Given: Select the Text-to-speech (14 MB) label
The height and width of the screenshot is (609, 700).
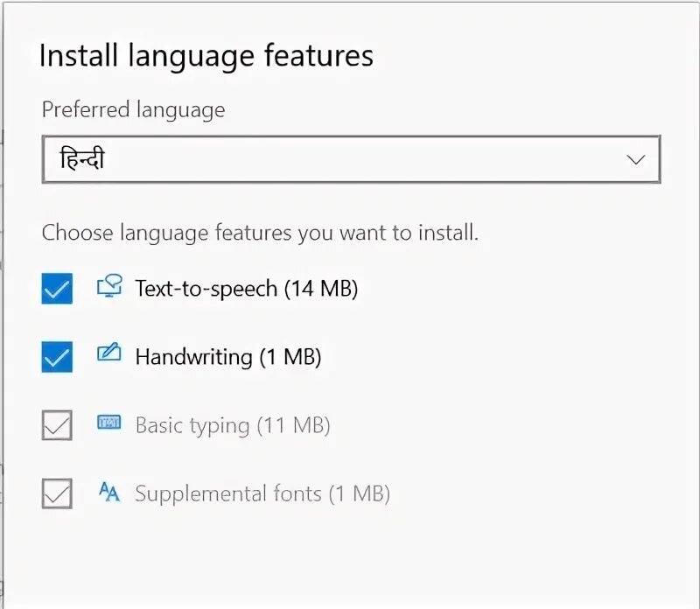Looking at the screenshot, I should 246,288.
